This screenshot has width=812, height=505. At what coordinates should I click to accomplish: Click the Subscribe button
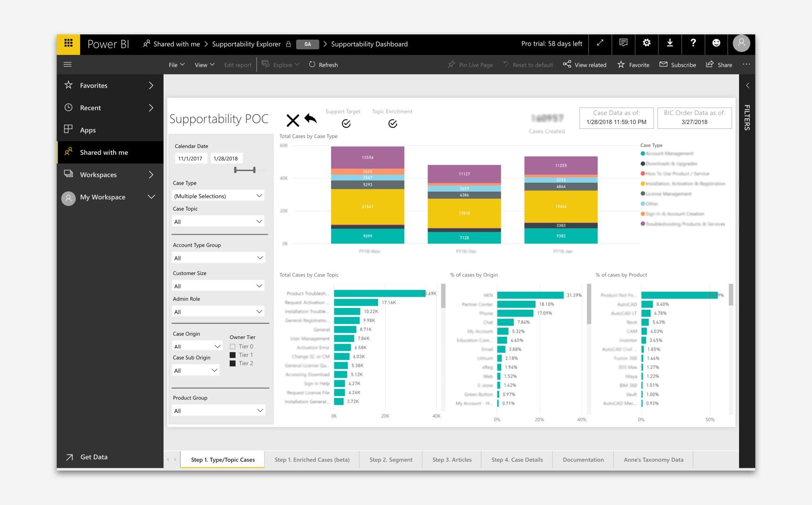[678, 65]
